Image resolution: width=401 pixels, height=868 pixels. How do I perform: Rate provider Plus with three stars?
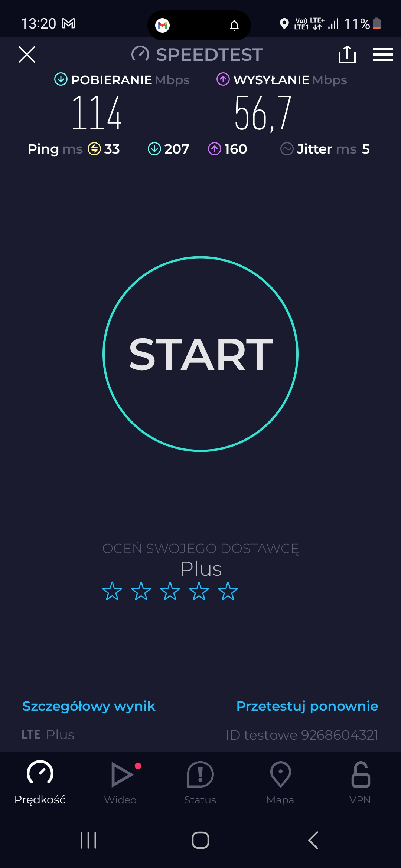170,591
